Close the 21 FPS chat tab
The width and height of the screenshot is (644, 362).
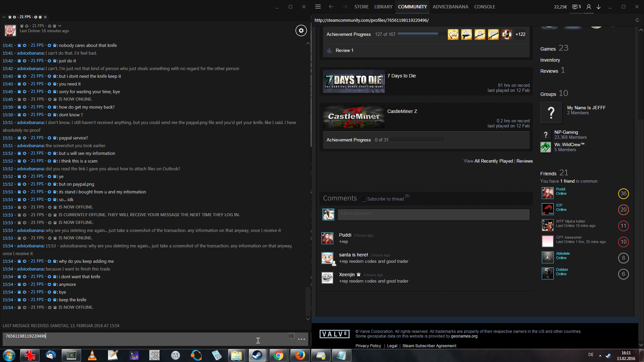pos(45,17)
